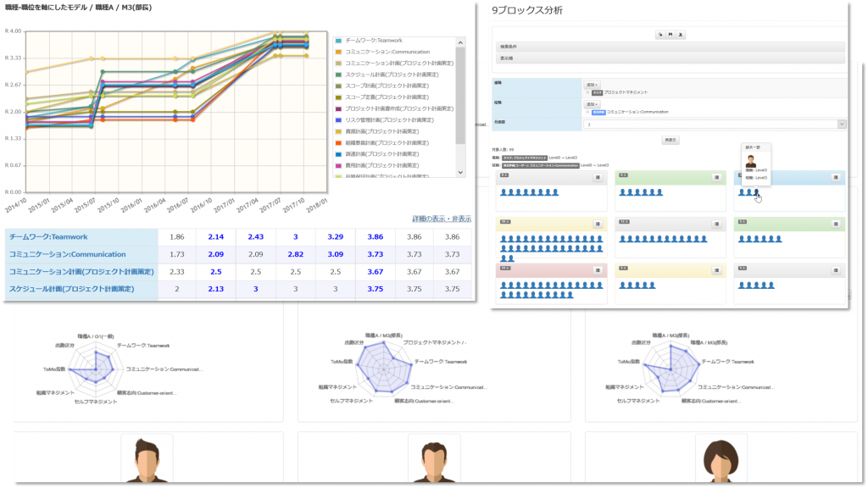Screen dimensions: 868x488
Task: Select the female employee avatar thumbnail
Action: click(x=721, y=460)
